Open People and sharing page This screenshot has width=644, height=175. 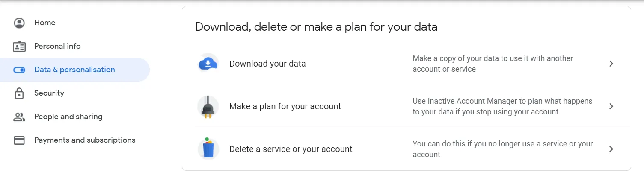tap(68, 117)
